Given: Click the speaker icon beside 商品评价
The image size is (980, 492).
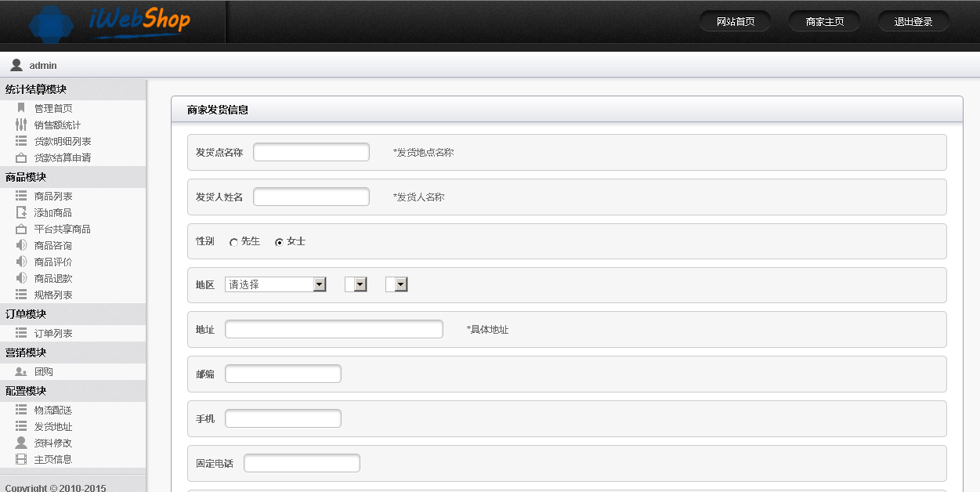Looking at the screenshot, I should [21, 262].
